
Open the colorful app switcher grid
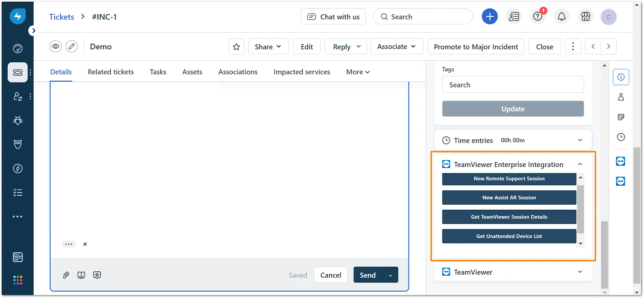click(18, 280)
